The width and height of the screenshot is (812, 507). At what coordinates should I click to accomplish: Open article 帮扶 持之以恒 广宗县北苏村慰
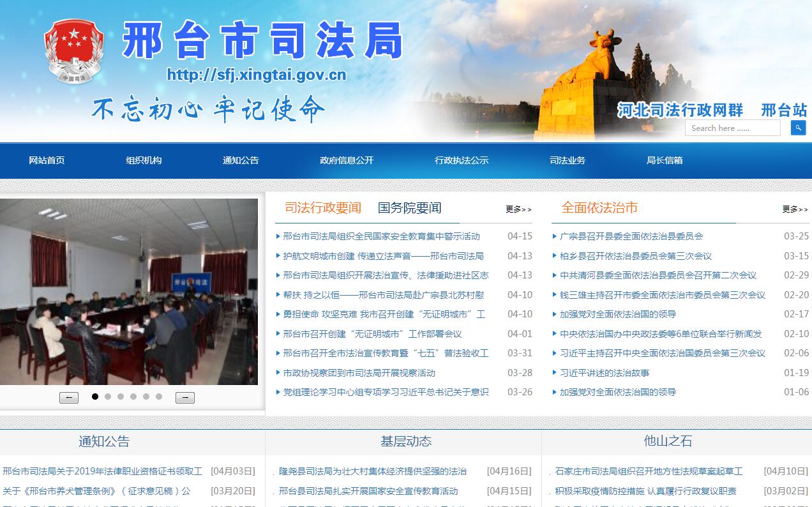pyautogui.click(x=383, y=295)
